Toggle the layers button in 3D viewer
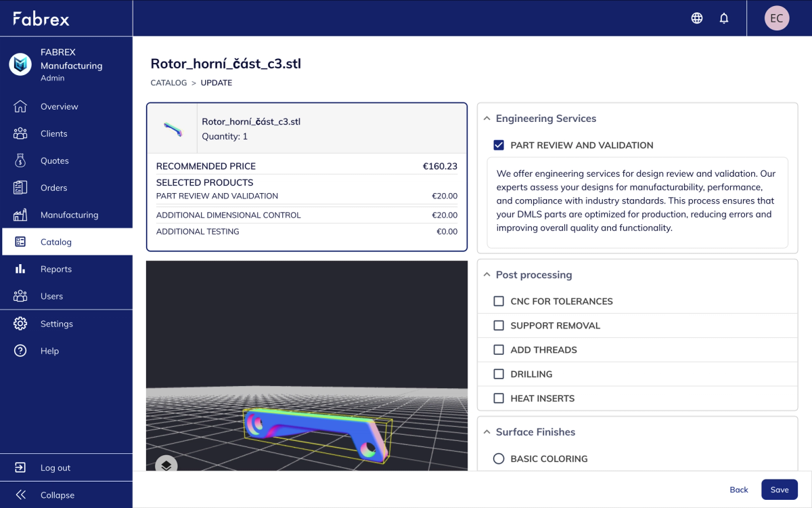 pyautogui.click(x=166, y=466)
